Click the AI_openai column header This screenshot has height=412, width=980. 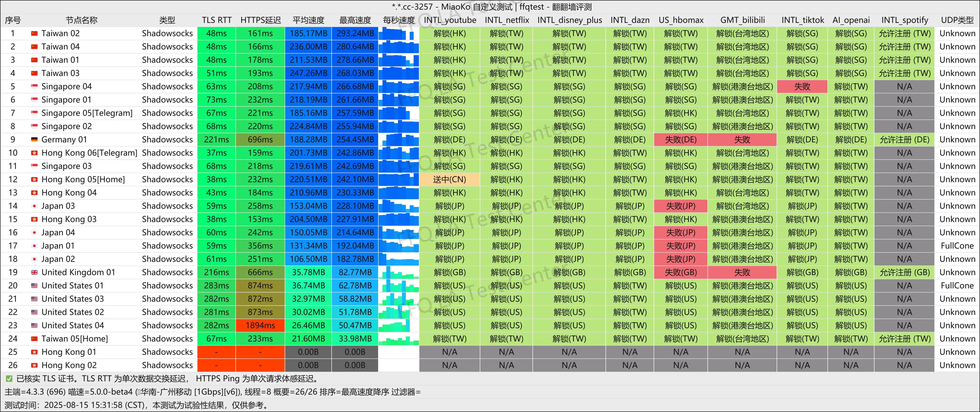click(x=851, y=20)
